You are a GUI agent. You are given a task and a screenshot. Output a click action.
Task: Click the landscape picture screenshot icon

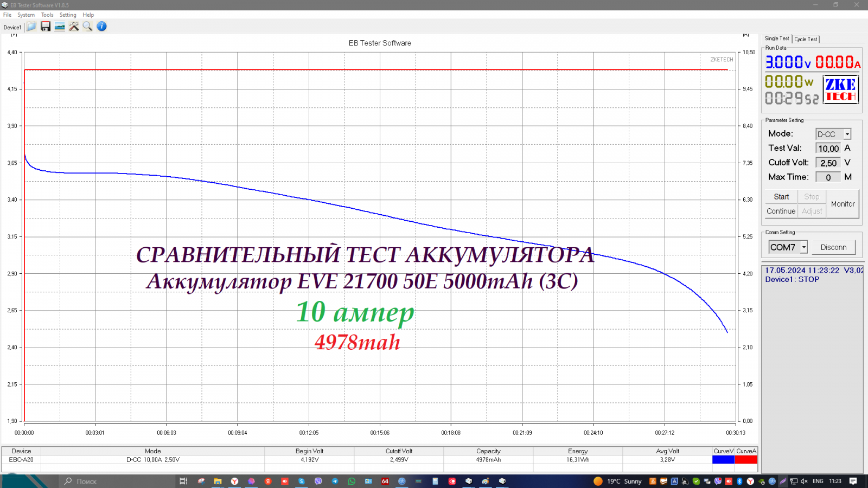60,27
